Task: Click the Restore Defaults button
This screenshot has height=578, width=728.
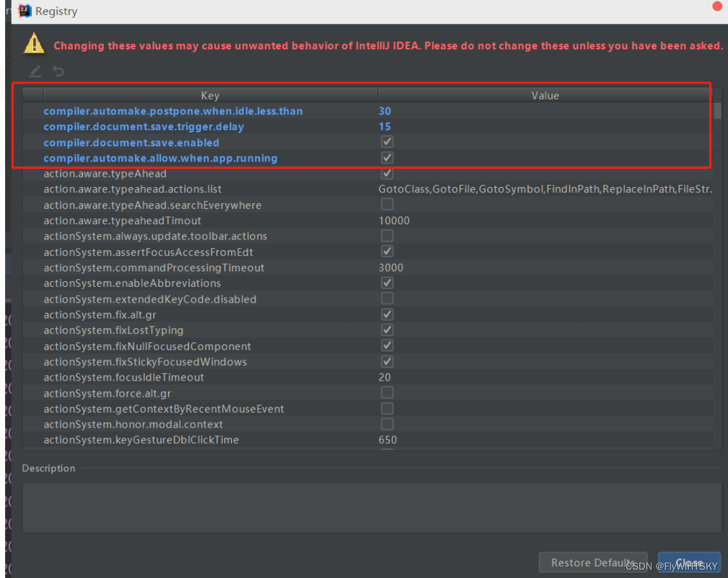Action: click(593, 562)
